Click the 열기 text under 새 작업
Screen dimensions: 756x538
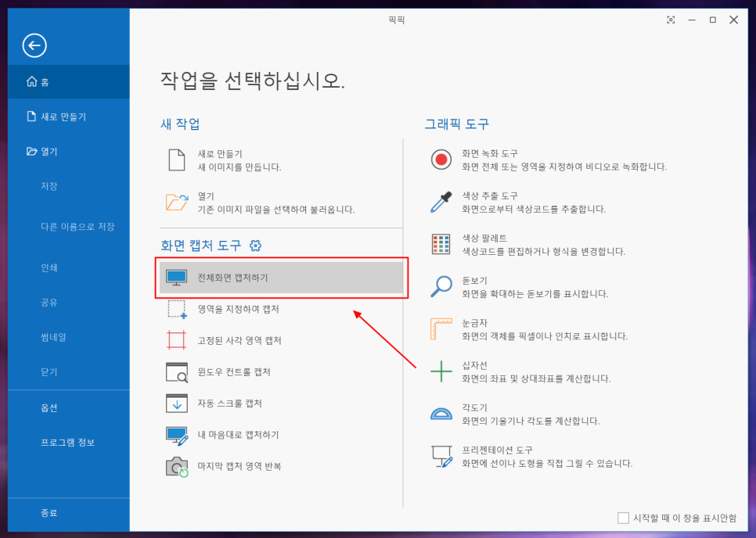[x=206, y=196]
